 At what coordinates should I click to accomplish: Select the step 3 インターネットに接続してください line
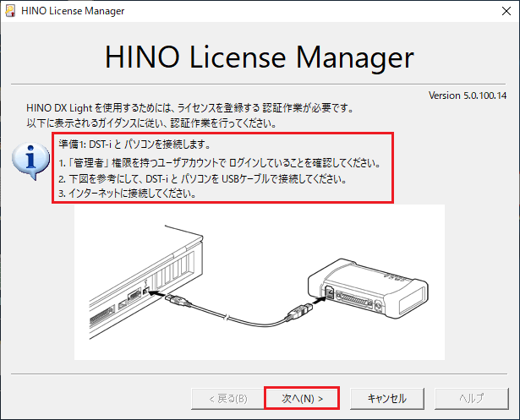(128, 194)
